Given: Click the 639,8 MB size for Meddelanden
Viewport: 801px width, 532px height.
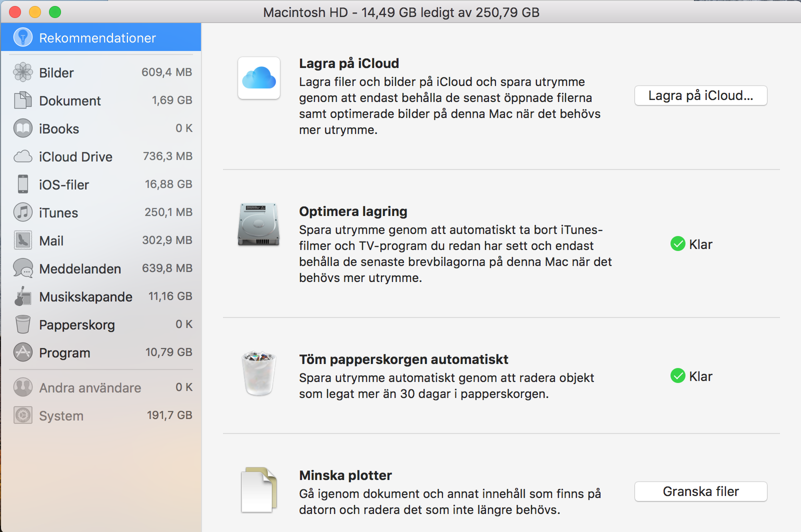Looking at the screenshot, I should click(x=167, y=268).
